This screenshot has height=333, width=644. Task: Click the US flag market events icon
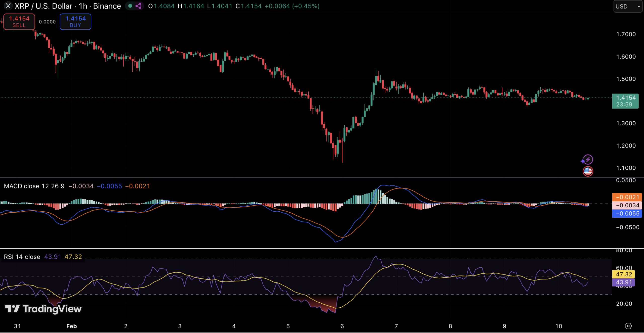(x=588, y=171)
